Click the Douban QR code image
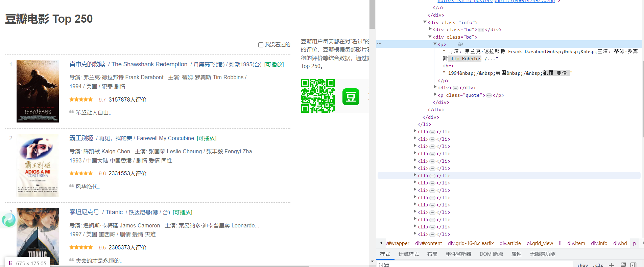 coord(318,96)
